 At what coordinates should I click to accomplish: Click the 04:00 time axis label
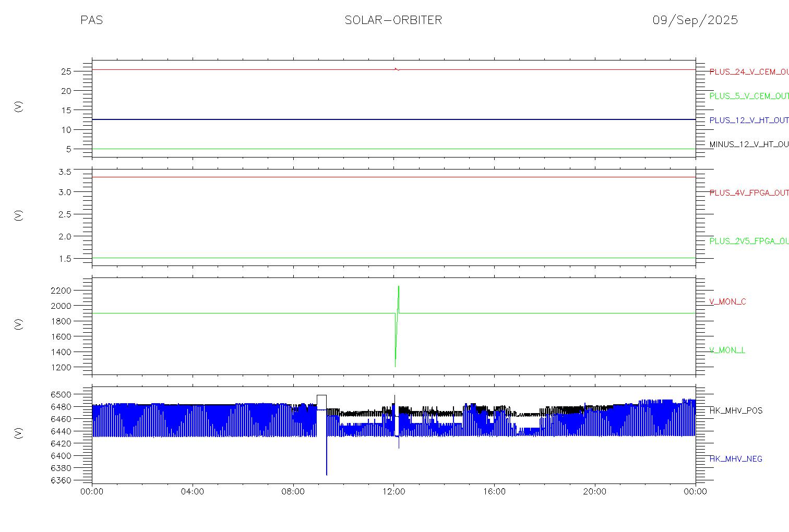pos(193,491)
